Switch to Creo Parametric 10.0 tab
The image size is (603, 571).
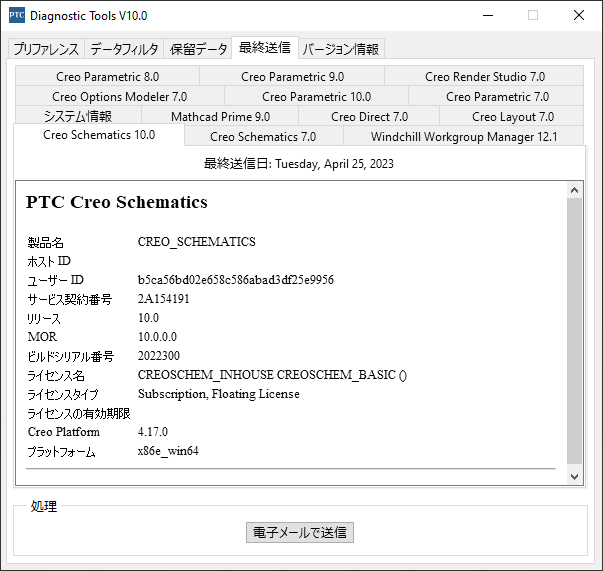coord(316,97)
